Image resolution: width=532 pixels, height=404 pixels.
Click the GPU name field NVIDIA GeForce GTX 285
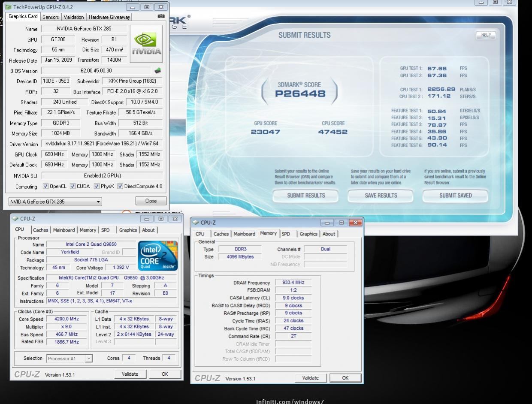coord(84,29)
